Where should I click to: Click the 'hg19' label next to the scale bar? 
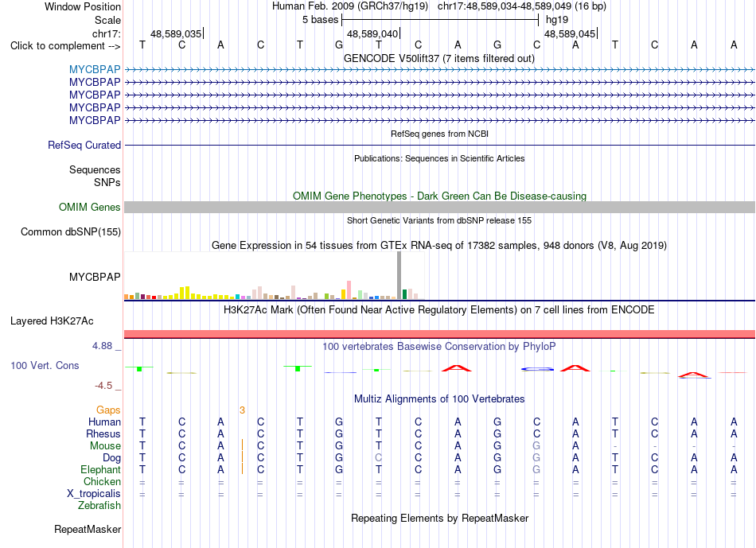[557, 20]
